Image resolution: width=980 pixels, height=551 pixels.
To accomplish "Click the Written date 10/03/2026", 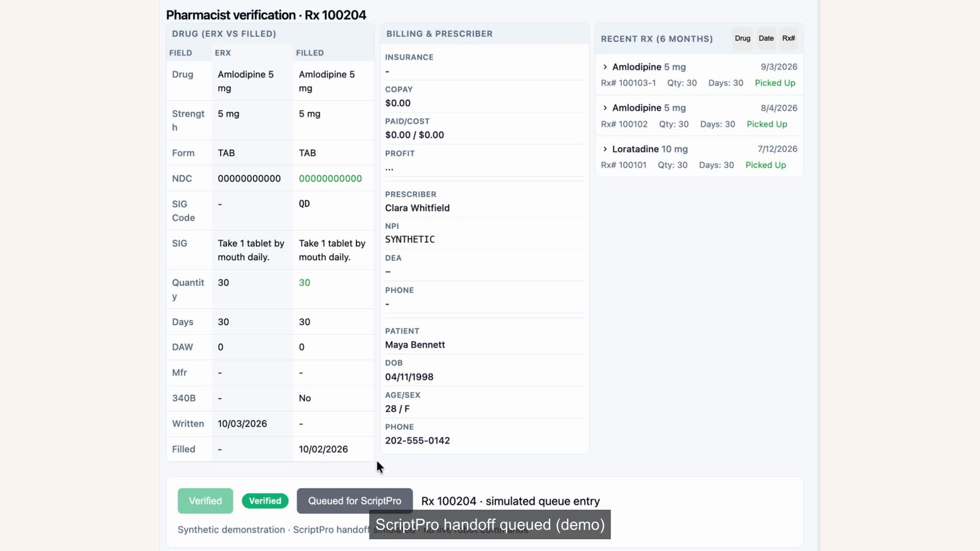I will point(242,424).
